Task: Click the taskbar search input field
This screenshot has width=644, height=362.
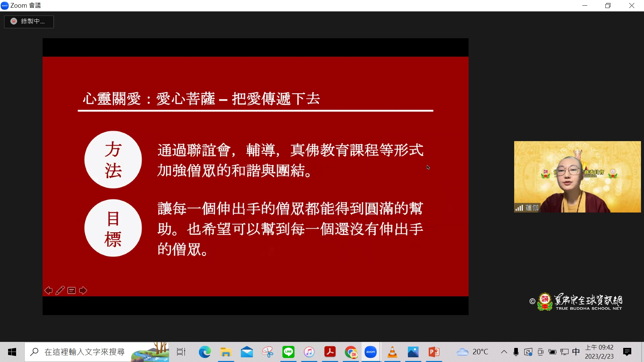Action: click(85, 352)
